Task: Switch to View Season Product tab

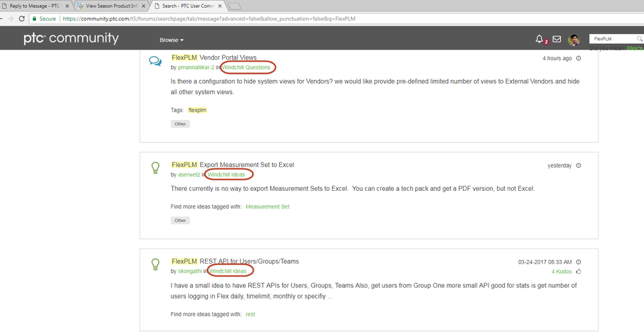Action: (112, 6)
